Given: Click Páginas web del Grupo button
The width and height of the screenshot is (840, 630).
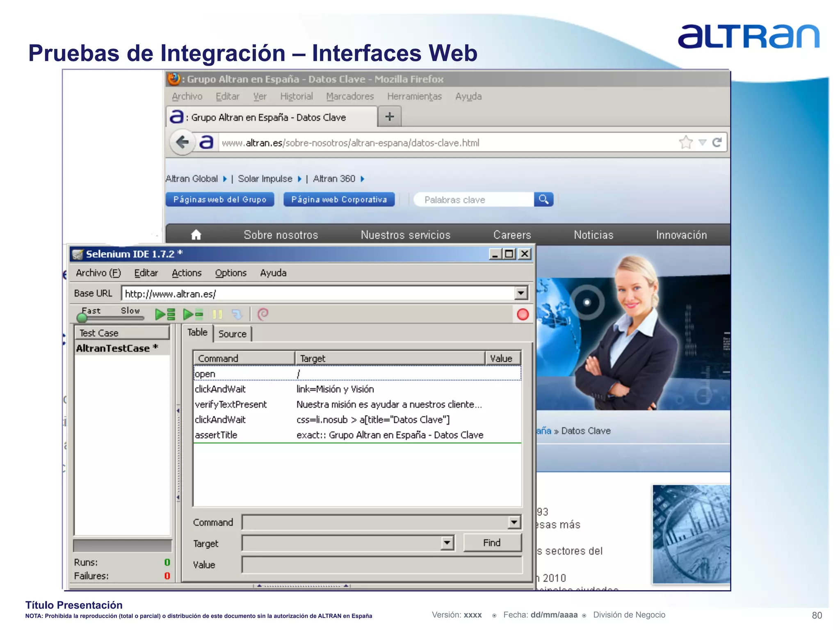Looking at the screenshot, I should tap(220, 199).
